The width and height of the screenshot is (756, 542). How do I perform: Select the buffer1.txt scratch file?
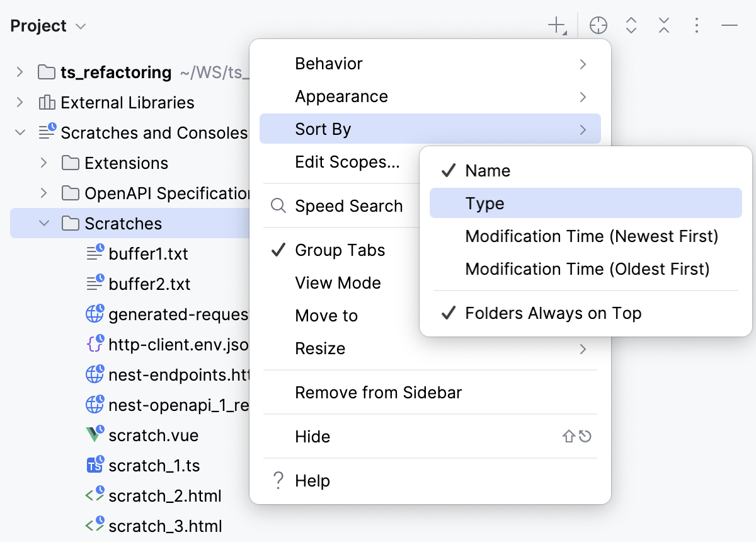(148, 254)
